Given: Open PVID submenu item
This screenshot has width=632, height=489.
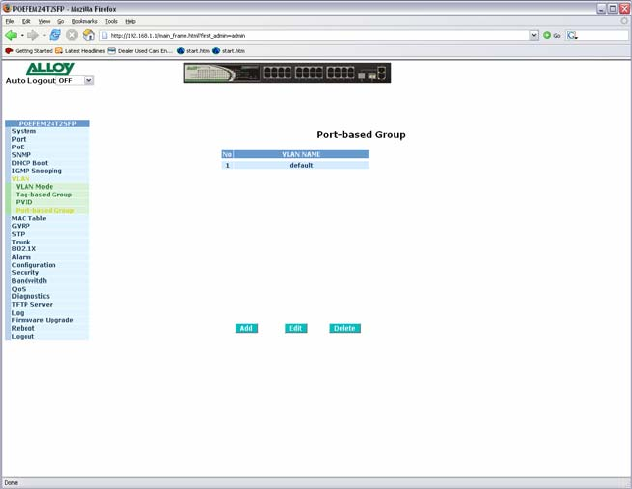Looking at the screenshot, I should pos(24,202).
